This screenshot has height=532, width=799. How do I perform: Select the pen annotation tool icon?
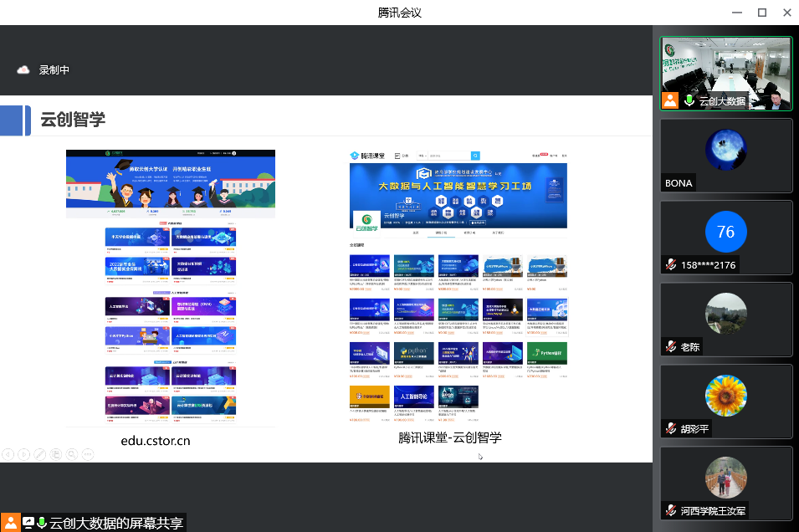pos(39,454)
